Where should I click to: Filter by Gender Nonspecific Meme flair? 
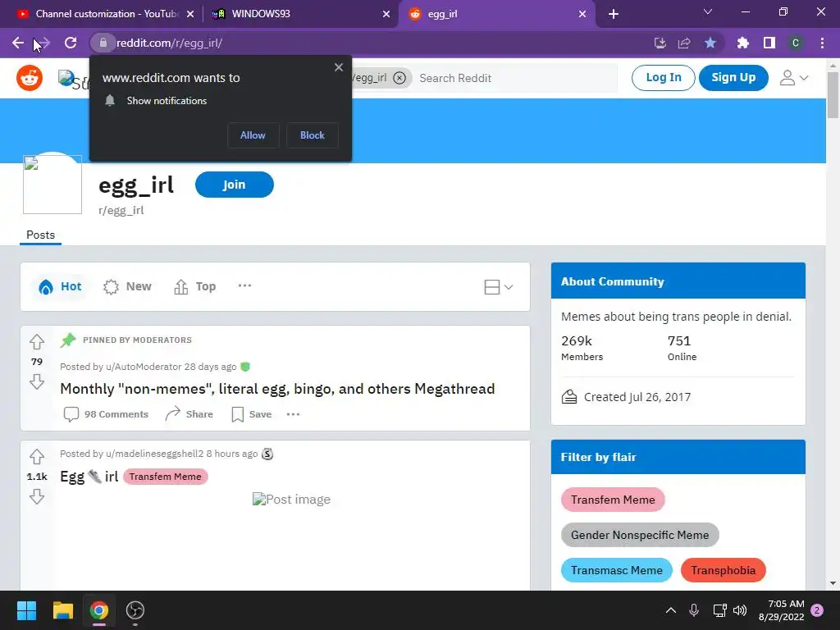tap(640, 535)
